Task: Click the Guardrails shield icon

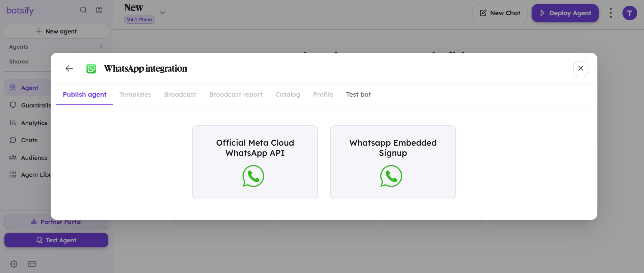Action: click(x=13, y=105)
